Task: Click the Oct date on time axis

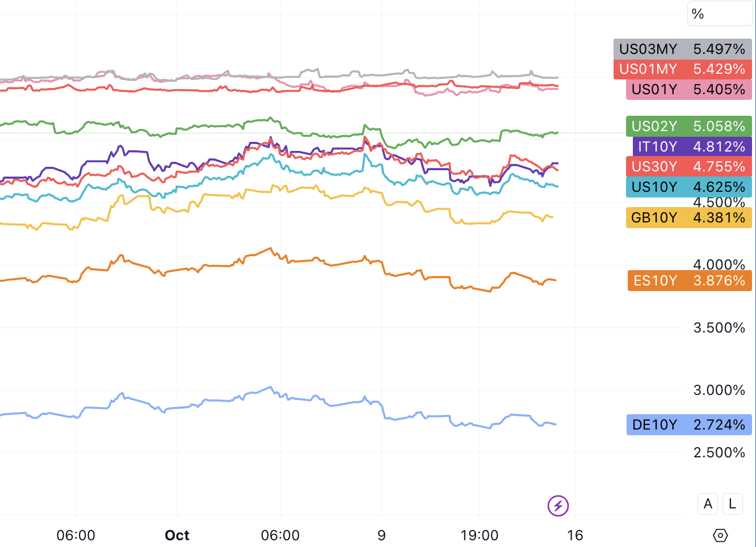Action: coord(177,535)
